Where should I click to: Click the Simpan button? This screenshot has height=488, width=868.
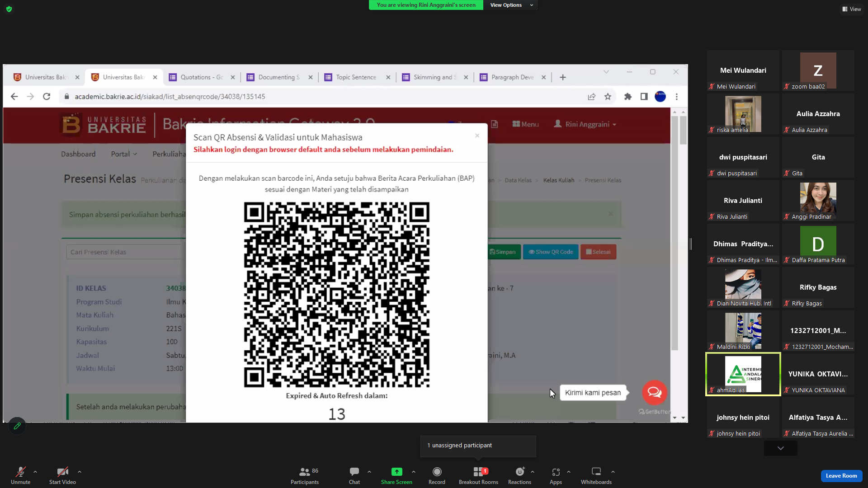tap(503, 252)
